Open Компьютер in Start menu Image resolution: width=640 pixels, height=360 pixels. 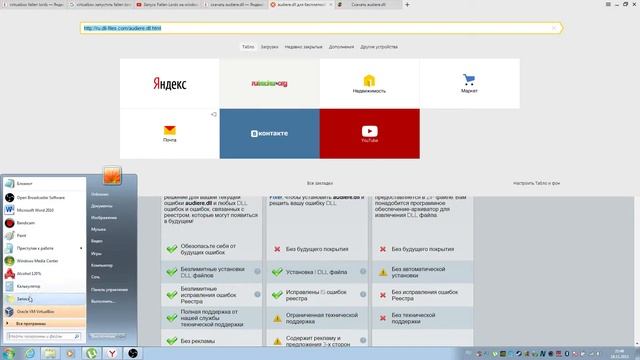coord(102,265)
